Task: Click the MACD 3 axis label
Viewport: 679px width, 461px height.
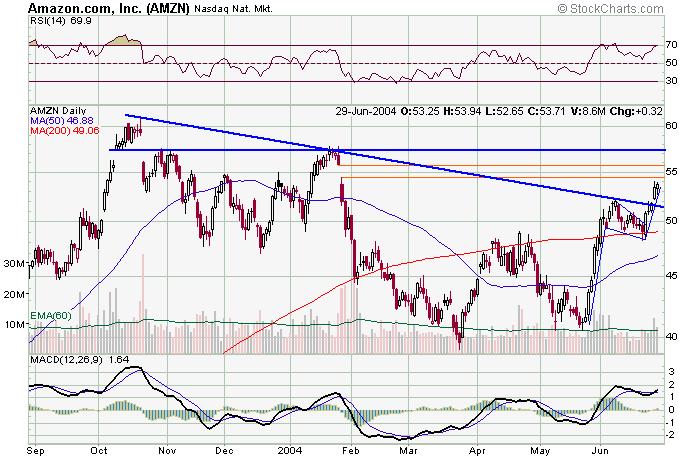Action: [x=671, y=371]
